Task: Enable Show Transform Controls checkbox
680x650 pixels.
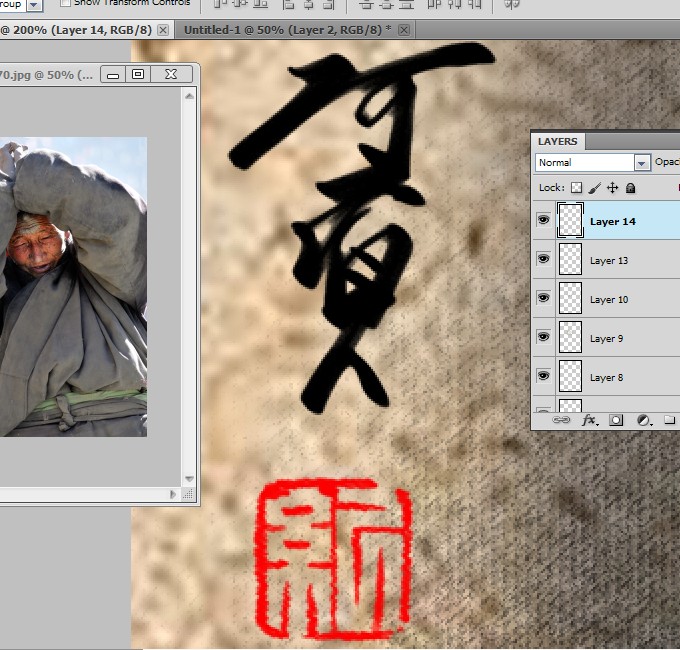Action: (x=65, y=3)
